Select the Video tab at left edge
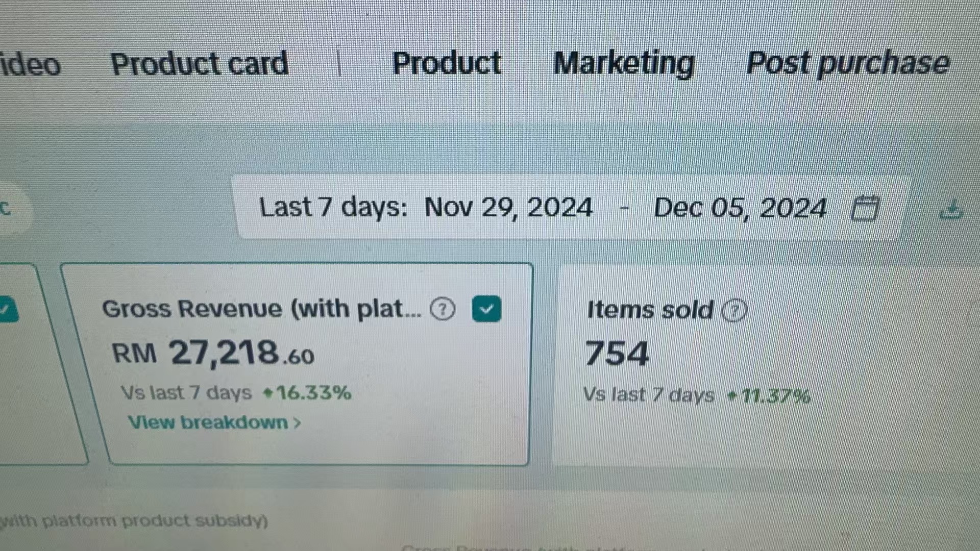Screen dimensions: 980x551 click(x=30, y=65)
